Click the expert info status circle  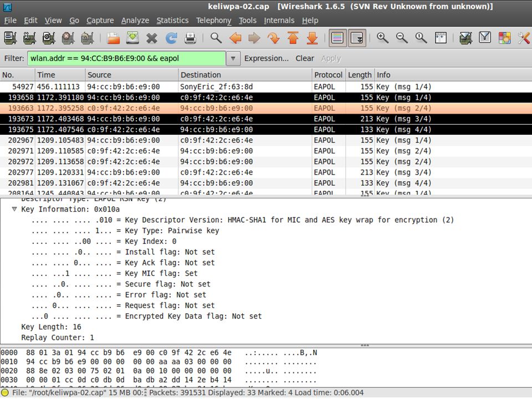(x=4, y=393)
